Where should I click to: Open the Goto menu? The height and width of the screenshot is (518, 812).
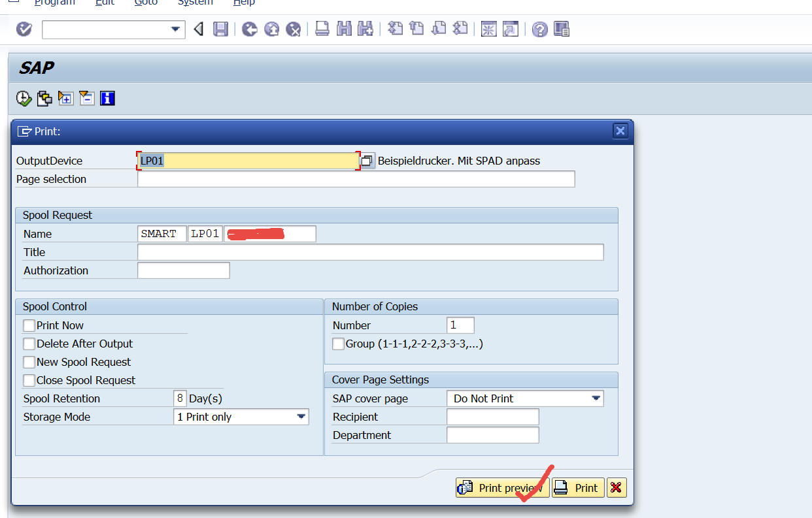click(146, 3)
